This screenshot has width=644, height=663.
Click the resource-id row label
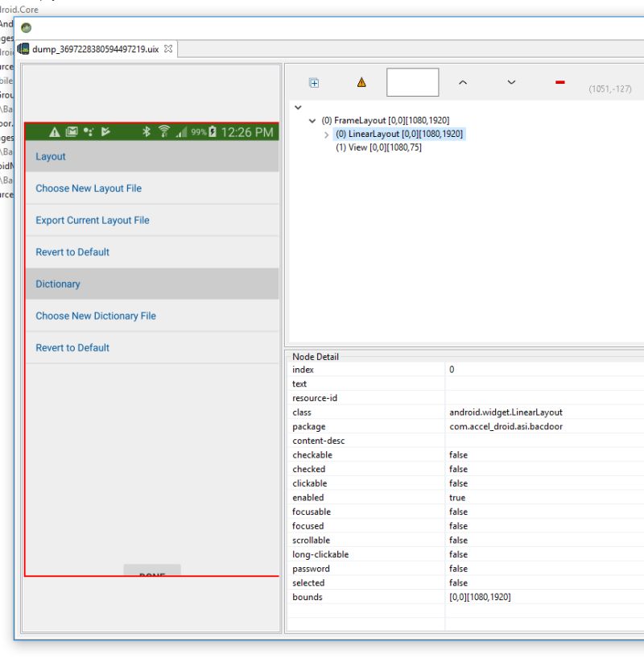click(315, 398)
